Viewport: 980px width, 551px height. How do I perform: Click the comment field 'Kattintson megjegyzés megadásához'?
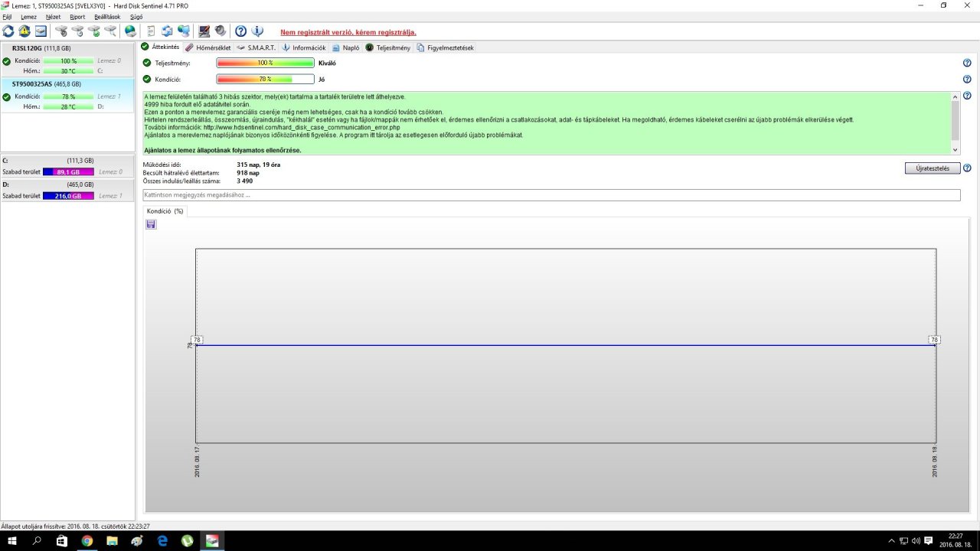pos(551,195)
